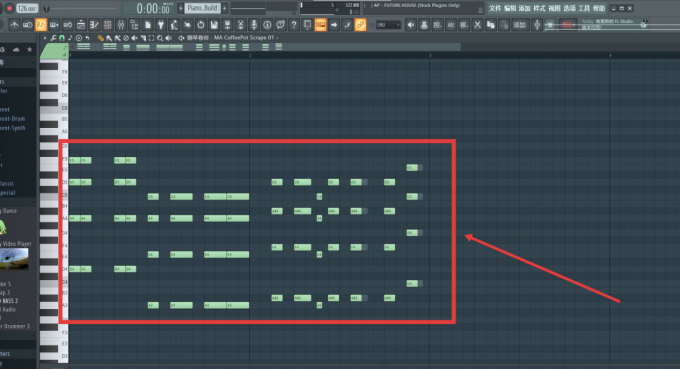The width and height of the screenshot is (680, 369).
Task: Click the X toolbar button
Action: (477, 25)
